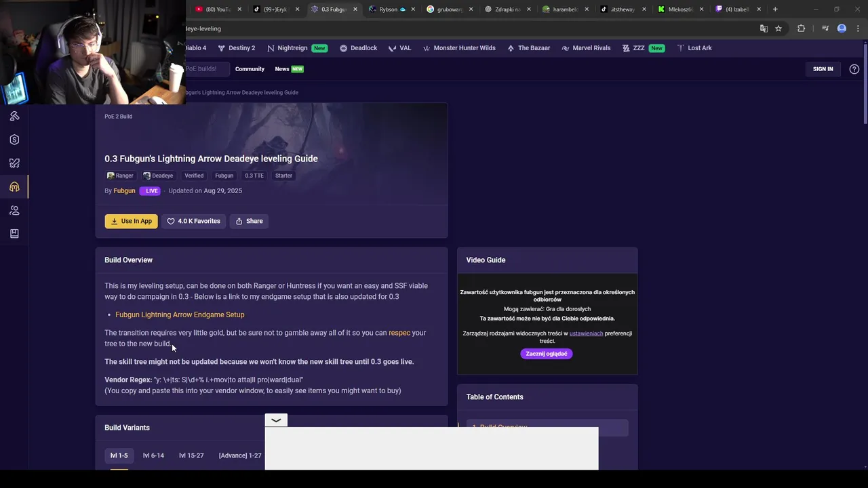
Task: Open the left sidebar icon below the hexagon
Action: 14,163
